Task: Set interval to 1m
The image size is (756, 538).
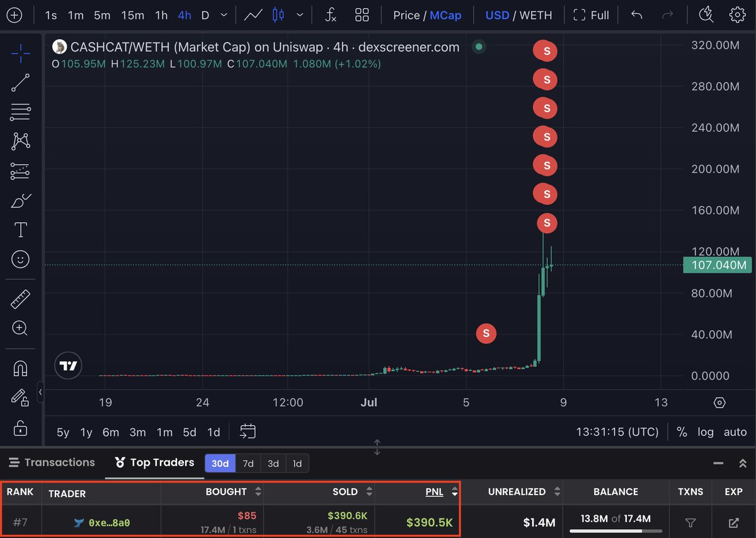Action: click(76, 15)
